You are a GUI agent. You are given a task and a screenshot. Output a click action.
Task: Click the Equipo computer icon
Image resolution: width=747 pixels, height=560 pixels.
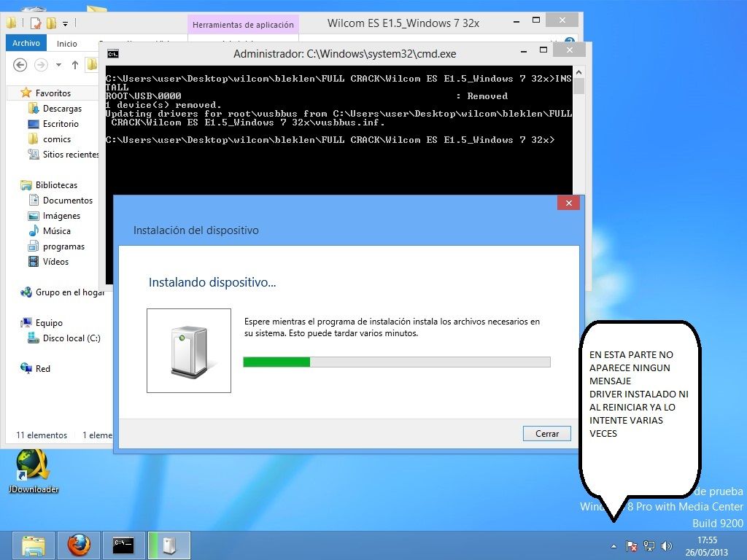click(26, 322)
